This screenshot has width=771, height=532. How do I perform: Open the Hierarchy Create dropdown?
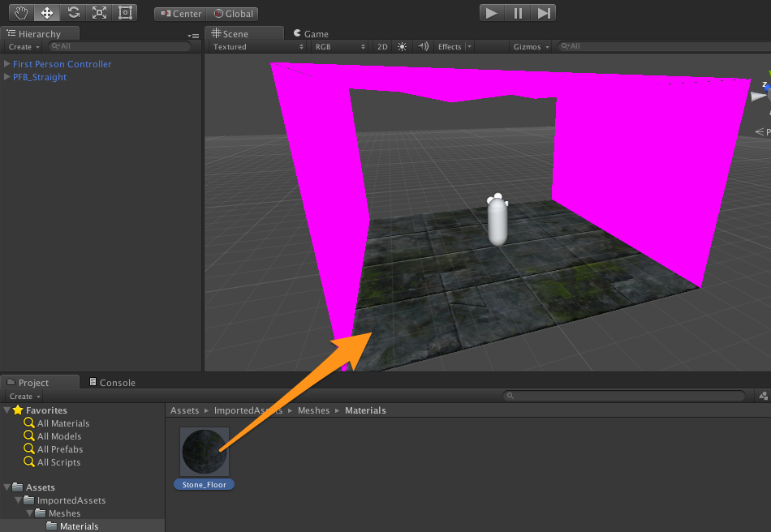24,47
